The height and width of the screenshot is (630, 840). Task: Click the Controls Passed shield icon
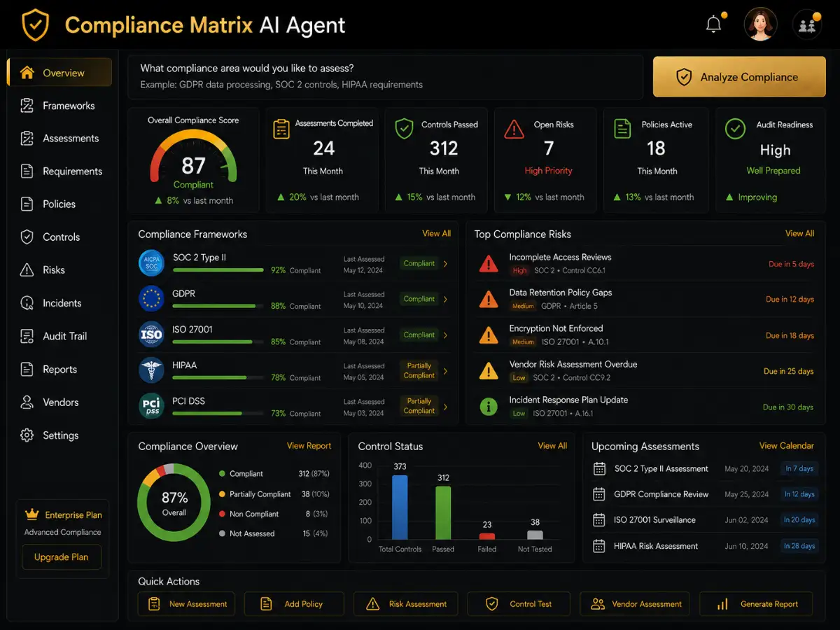coord(404,129)
